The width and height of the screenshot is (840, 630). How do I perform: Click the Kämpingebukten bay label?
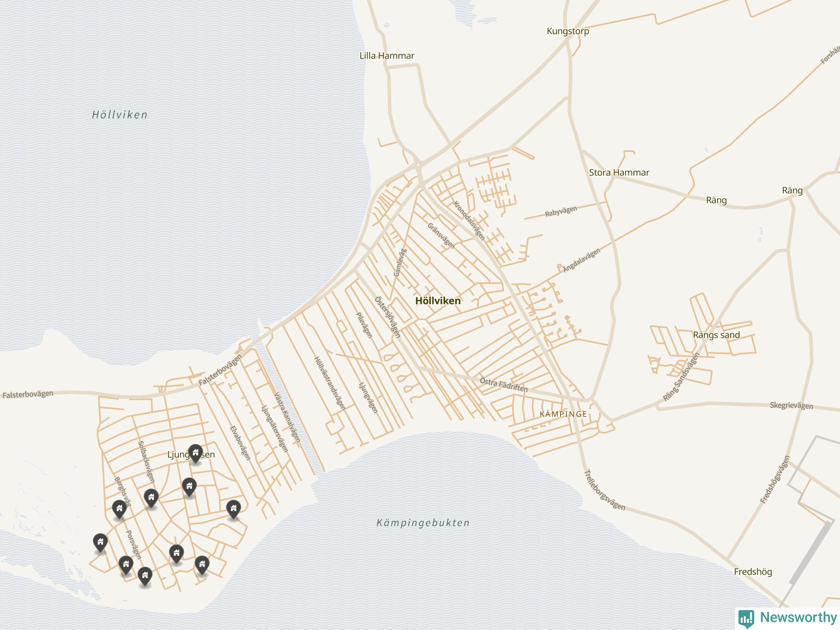(423, 523)
